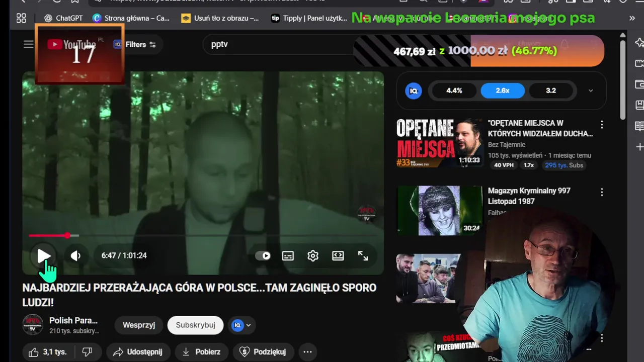Screen dimensions: 644x362
Task: Open the Tipply Panel bookmark
Action: pos(309,18)
